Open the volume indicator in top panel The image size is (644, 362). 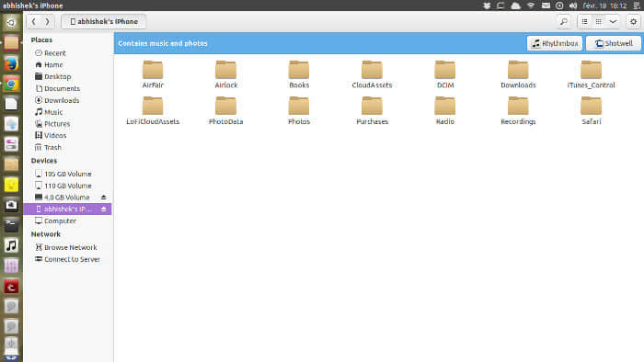click(x=573, y=6)
